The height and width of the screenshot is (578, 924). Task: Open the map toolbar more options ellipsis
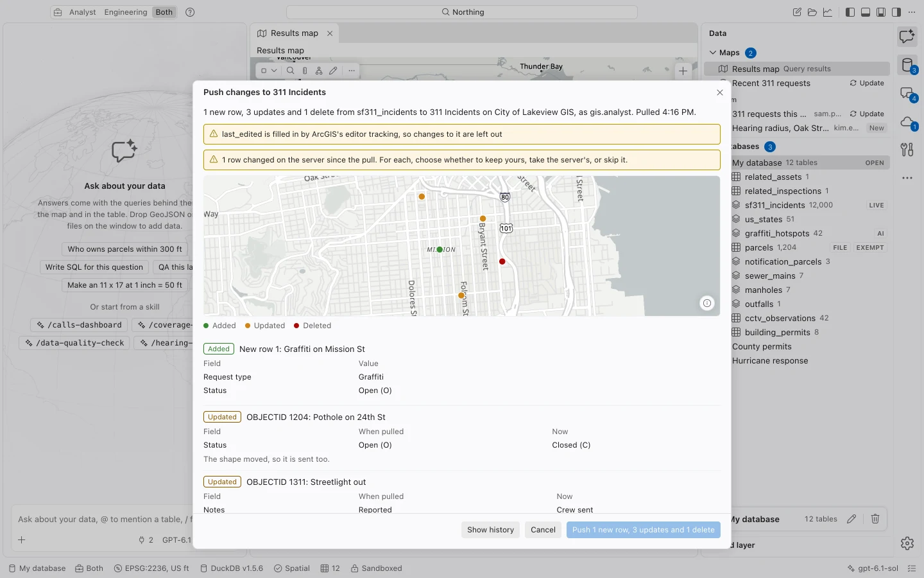coord(352,71)
